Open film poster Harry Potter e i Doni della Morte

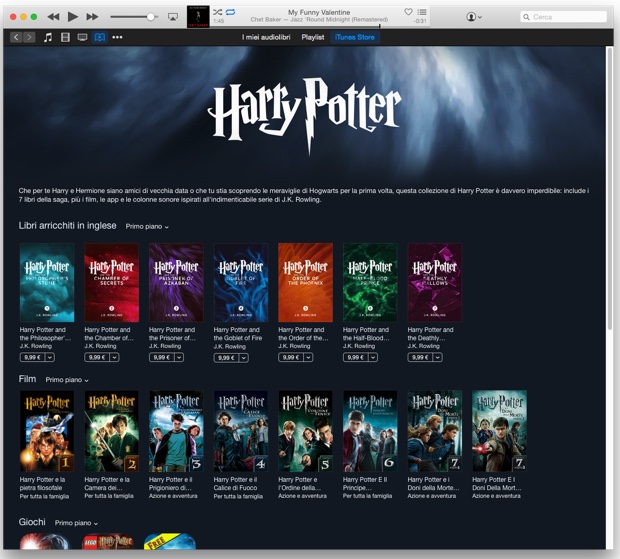435,431
